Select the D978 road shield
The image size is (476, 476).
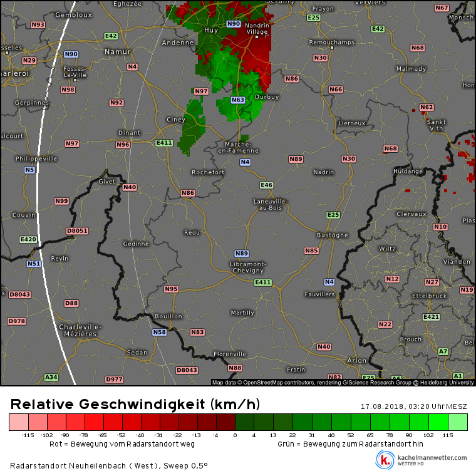[17, 321]
